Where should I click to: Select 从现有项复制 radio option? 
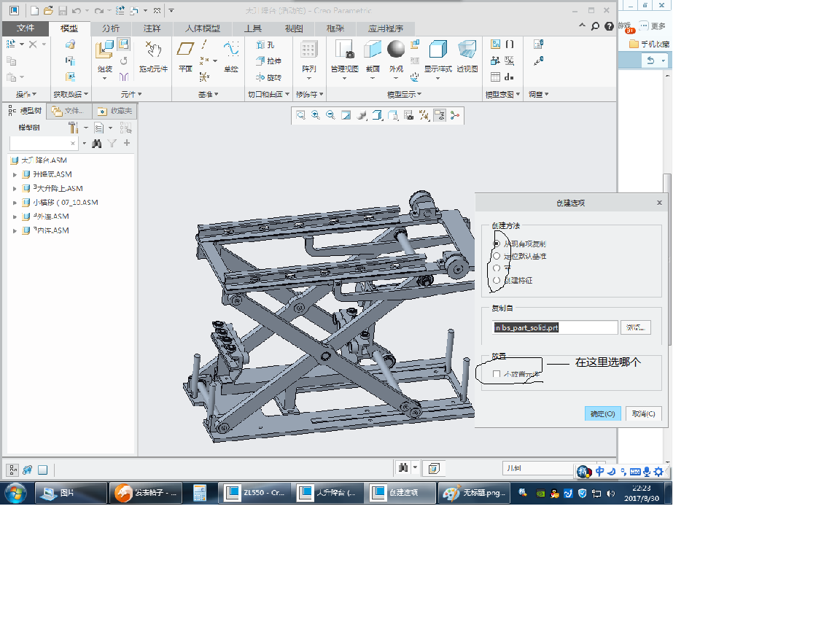pos(497,244)
